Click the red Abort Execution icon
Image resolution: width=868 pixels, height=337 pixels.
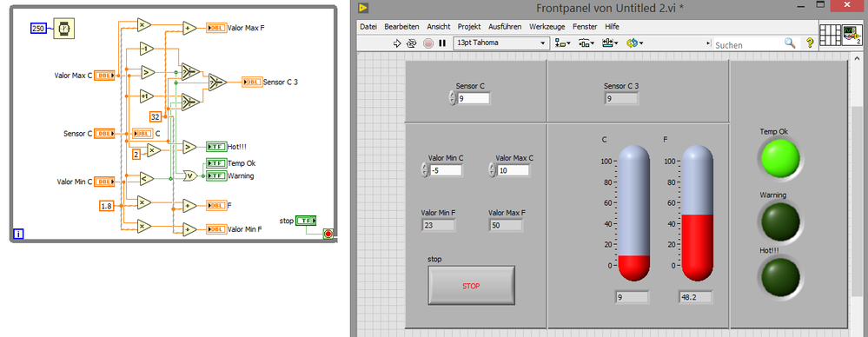coord(427,43)
